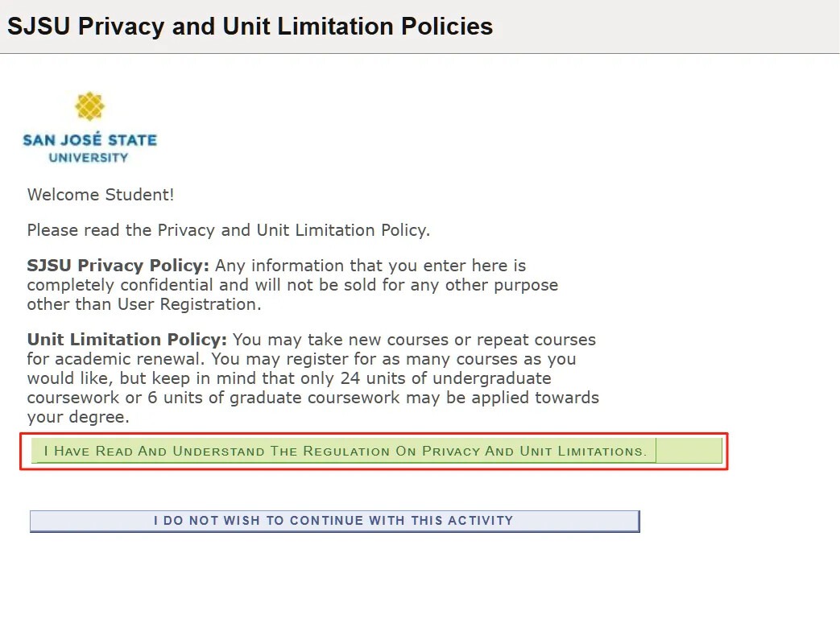Click the bold 'SJSU Privacy Policy:' label

coord(118,266)
